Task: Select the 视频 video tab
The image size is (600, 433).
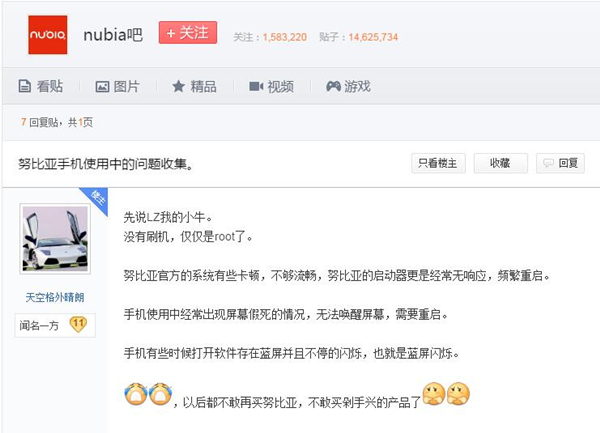Action: coord(272,86)
